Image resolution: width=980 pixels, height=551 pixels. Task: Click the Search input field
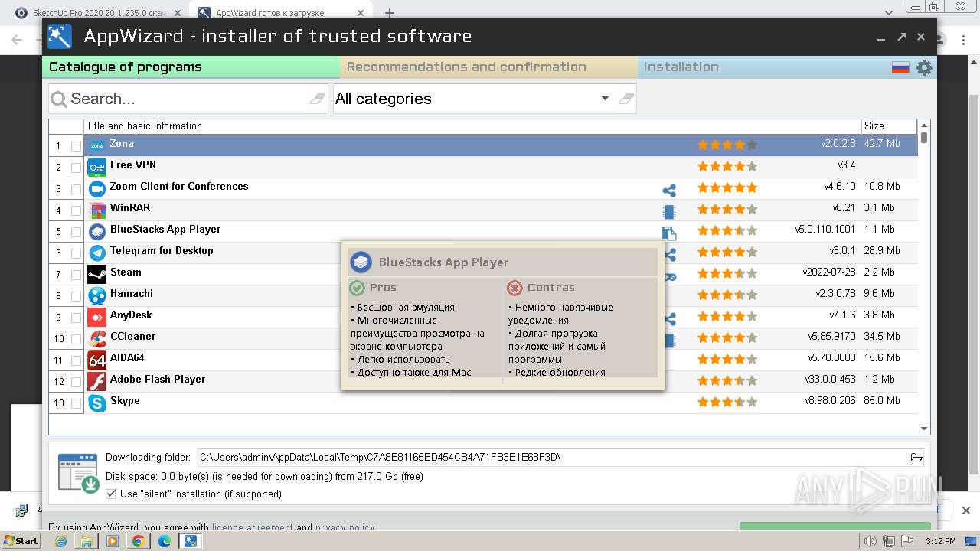point(188,99)
